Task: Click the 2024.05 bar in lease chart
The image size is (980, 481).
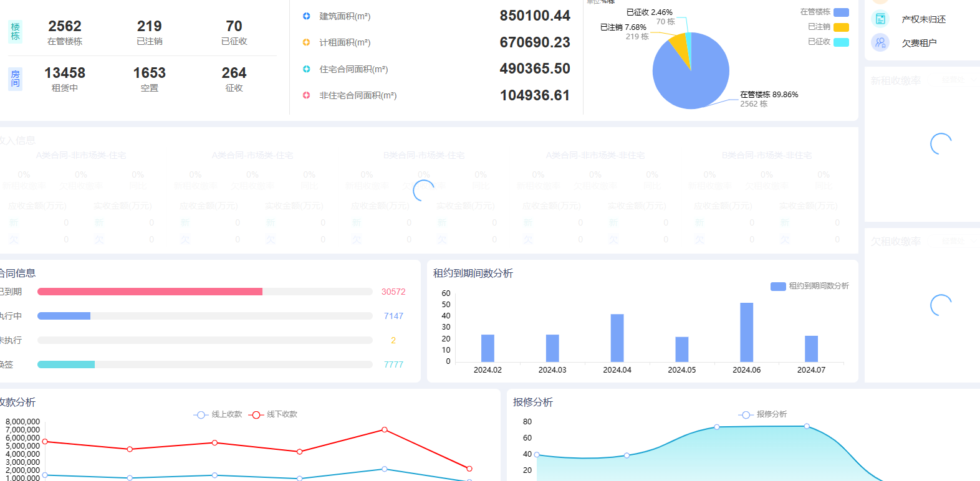Action: click(x=682, y=350)
